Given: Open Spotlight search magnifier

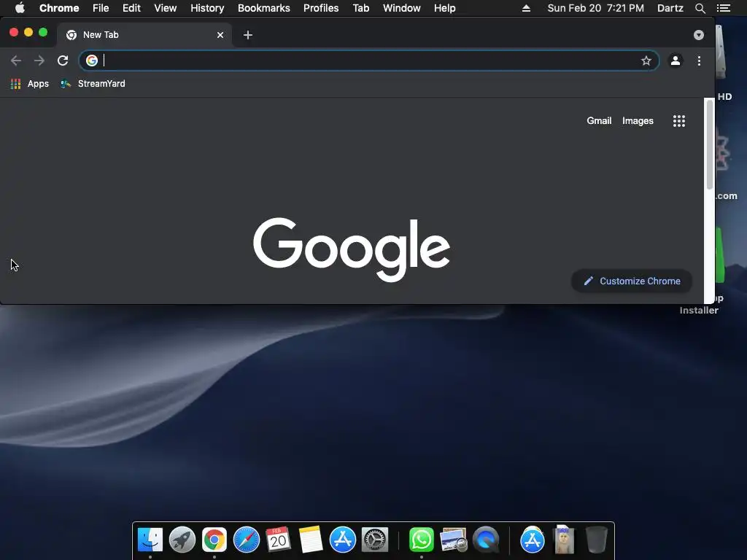Looking at the screenshot, I should tap(700, 8).
